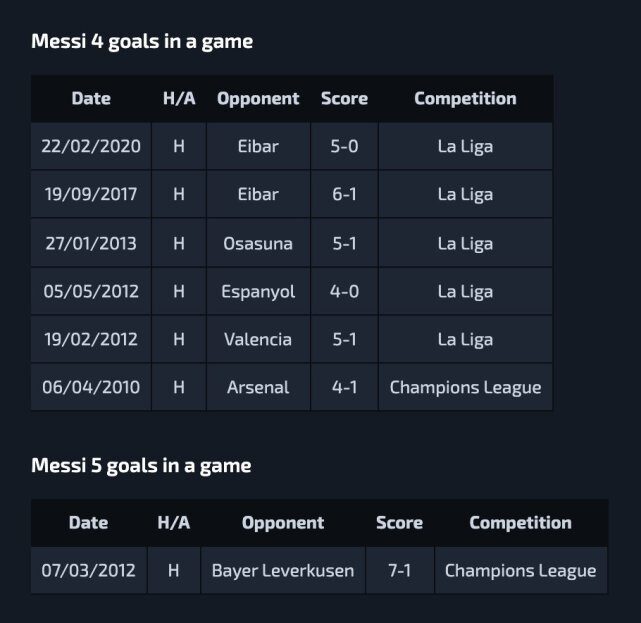Click the Score header in 4 goals table

(344, 99)
